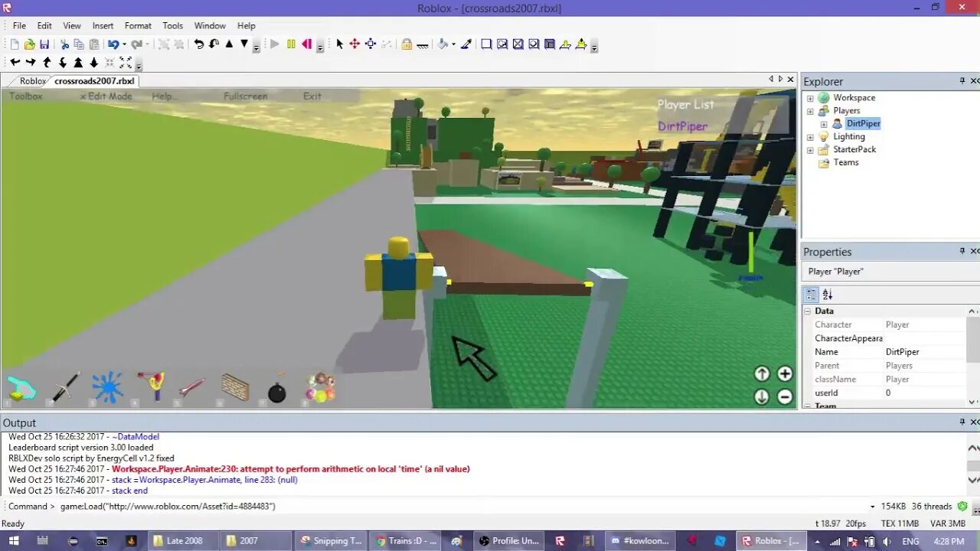Switch to the Roblox tab
The height and width of the screenshot is (551, 980).
pyautogui.click(x=33, y=81)
